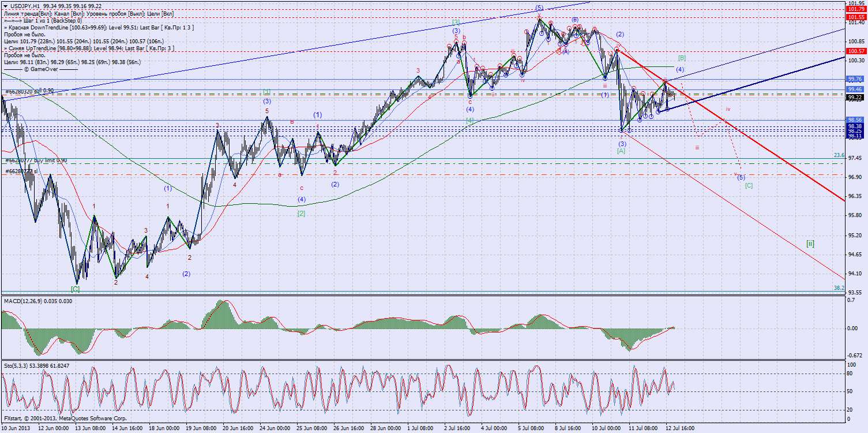Select the blue 99.46 price tag
Viewport: 868px width, 433px height.
click(854, 89)
